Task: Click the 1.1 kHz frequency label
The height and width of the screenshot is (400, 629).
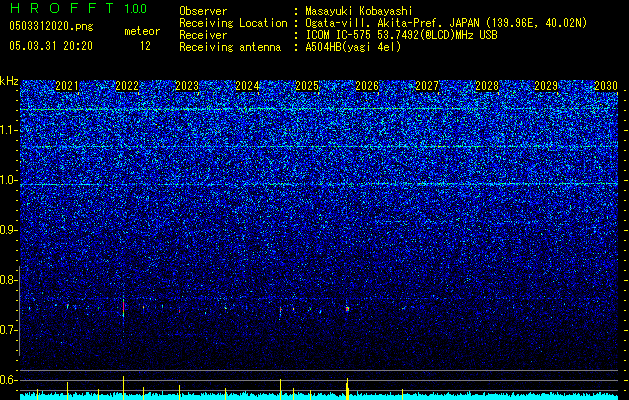Action: click(x=9, y=130)
